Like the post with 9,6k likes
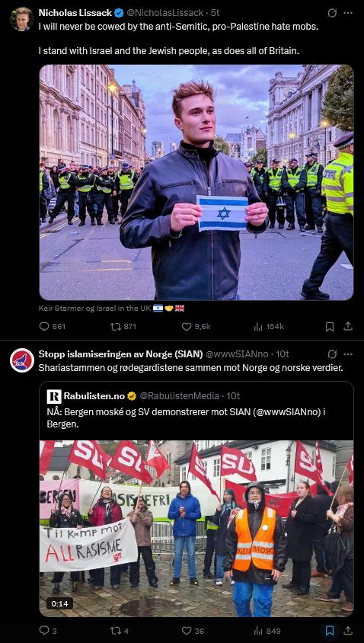364x643 pixels. 196,326
